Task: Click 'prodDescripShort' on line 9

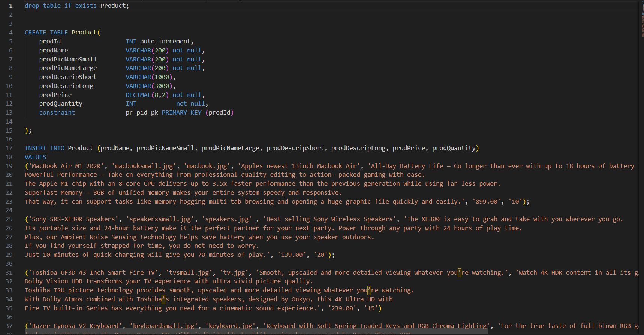Action: [68, 77]
